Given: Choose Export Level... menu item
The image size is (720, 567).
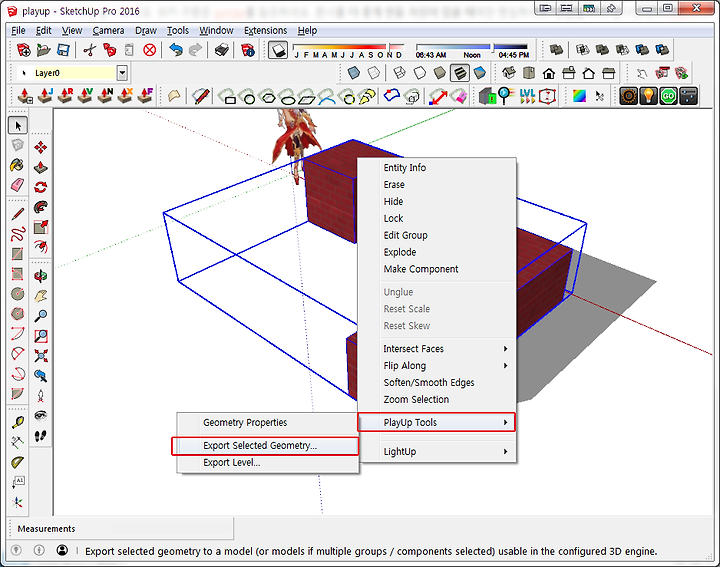Looking at the screenshot, I should pyautogui.click(x=268, y=463).
